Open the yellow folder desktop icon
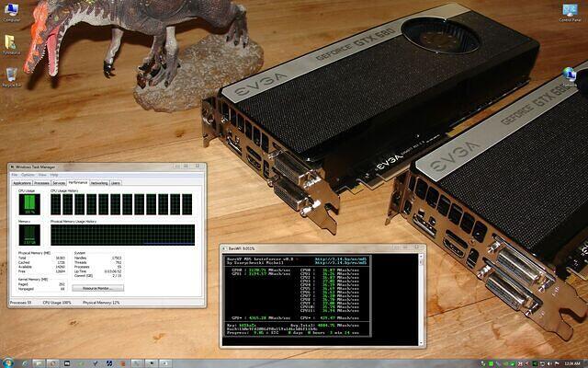The height and width of the screenshot is (368, 588). tap(10, 42)
